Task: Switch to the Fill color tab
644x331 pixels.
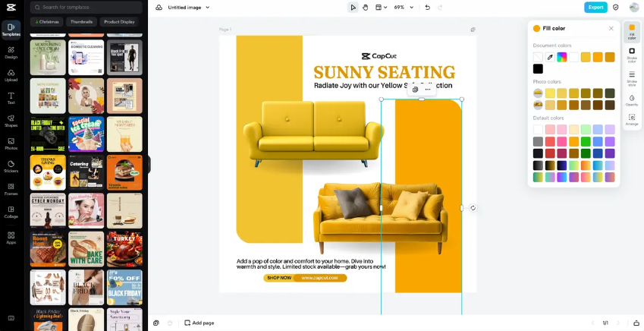Action: point(632,32)
